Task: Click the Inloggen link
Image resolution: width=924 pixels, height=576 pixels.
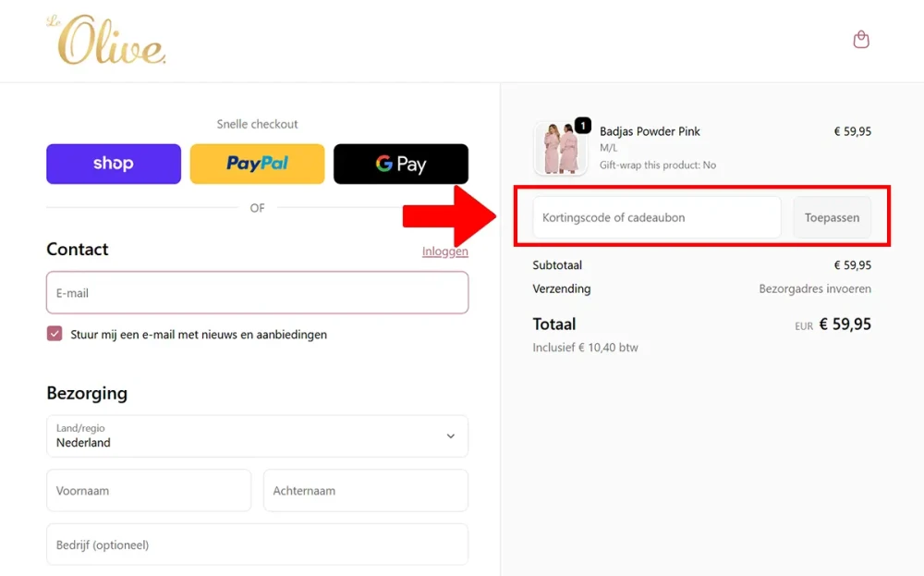Action: pos(445,251)
